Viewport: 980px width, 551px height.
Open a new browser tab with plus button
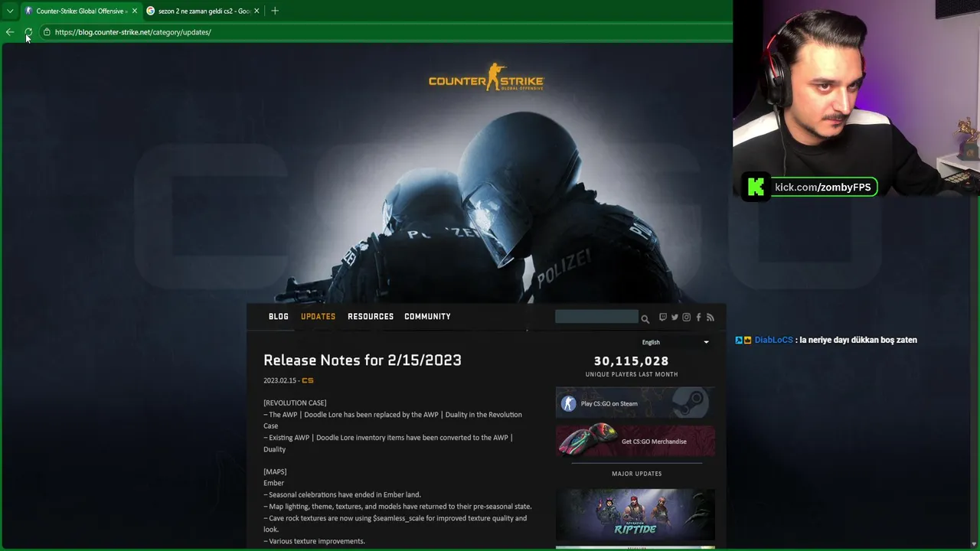[275, 11]
